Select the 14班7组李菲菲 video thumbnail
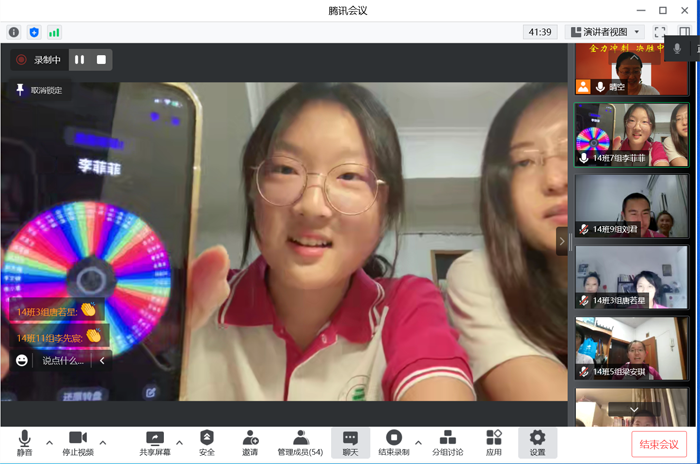Image resolution: width=700 pixels, height=464 pixels. (x=631, y=135)
